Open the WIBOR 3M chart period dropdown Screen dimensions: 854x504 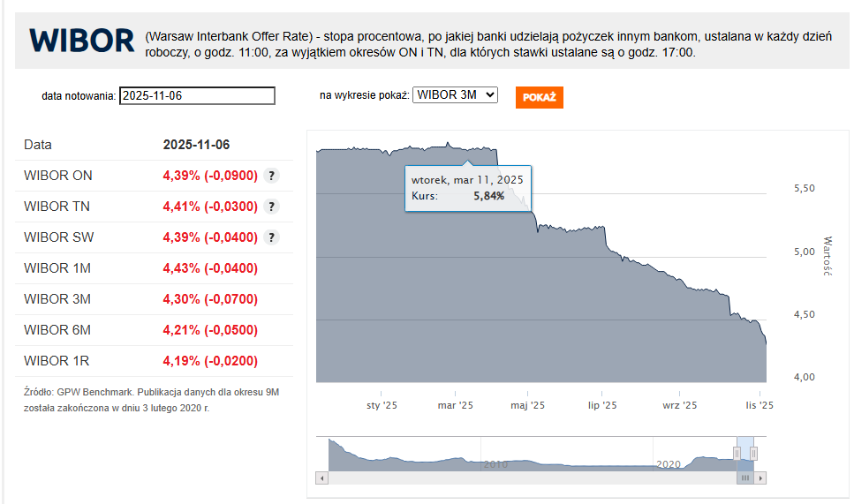pos(455,94)
